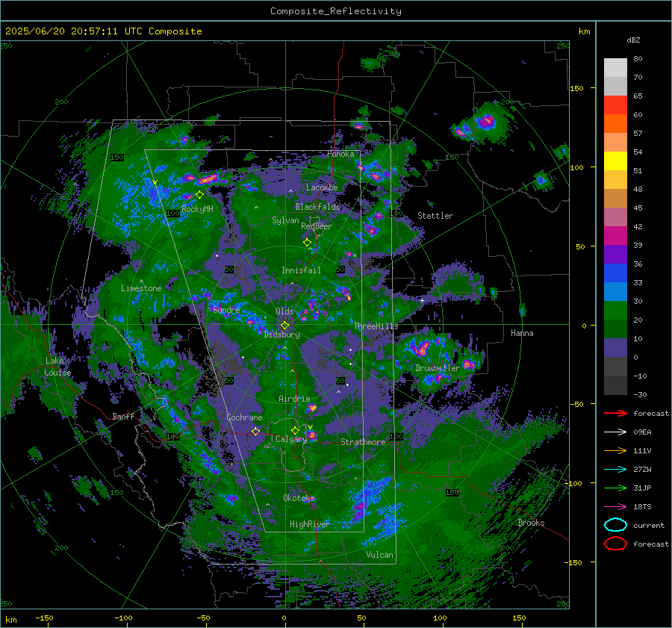Click the Okotoks town label
The image size is (672, 628).
coord(299,498)
